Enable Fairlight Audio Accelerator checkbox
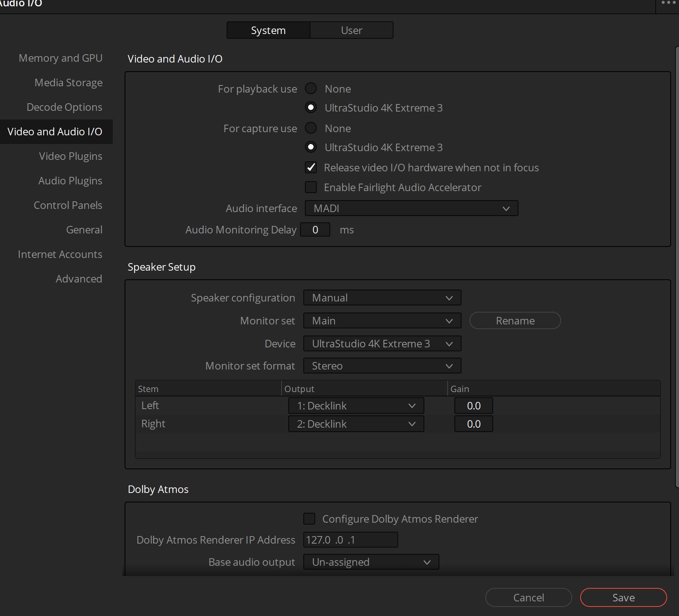 [311, 187]
